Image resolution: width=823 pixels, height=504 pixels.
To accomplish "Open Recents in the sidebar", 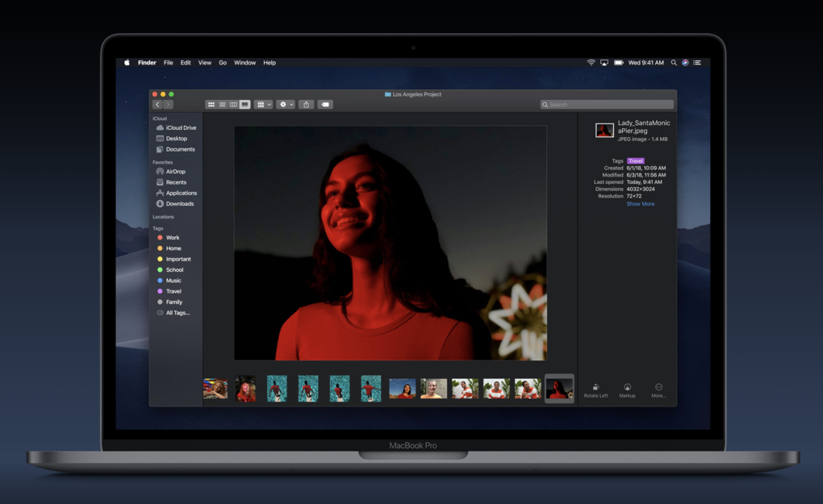I will 171,182.
